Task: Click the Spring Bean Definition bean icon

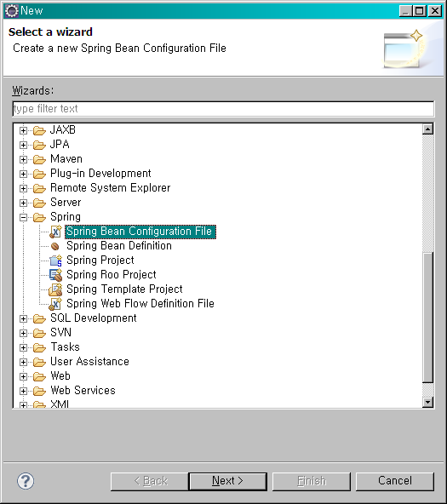Action: (55, 247)
